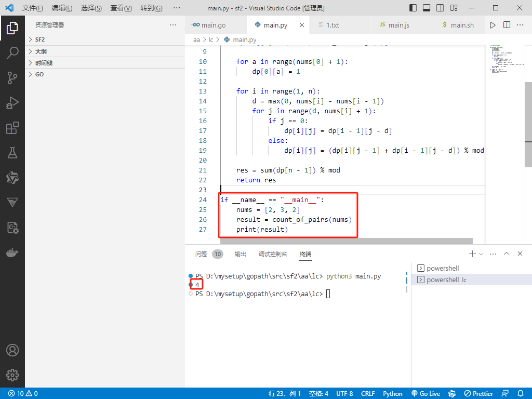Close the main.py editor tab
Image resolution: width=532 pixels, height=399 pixels.
point(302,25)
